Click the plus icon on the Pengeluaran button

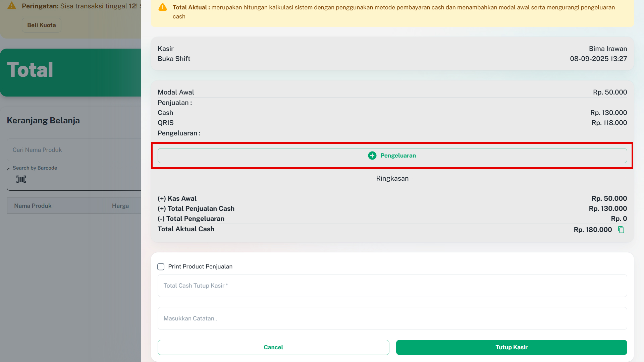[x=372, y=156]
